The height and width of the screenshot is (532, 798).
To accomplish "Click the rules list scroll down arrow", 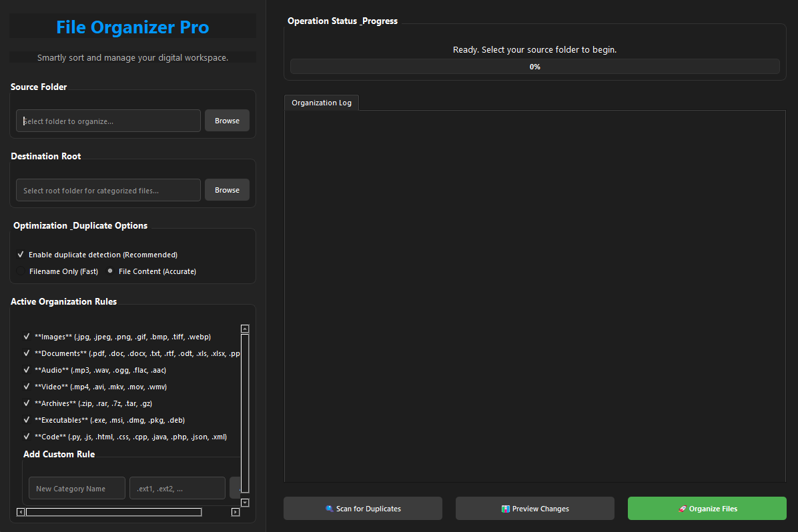I will coord(245,503).
